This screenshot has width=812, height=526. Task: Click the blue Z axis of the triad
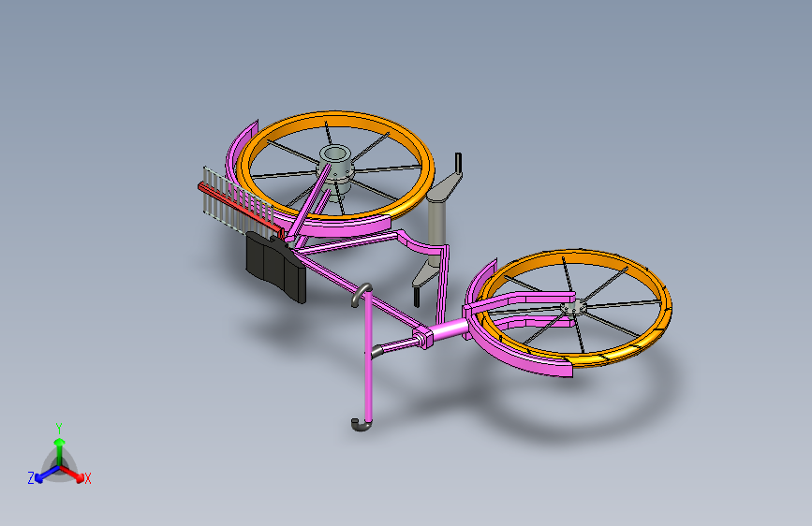coord(47,475)
